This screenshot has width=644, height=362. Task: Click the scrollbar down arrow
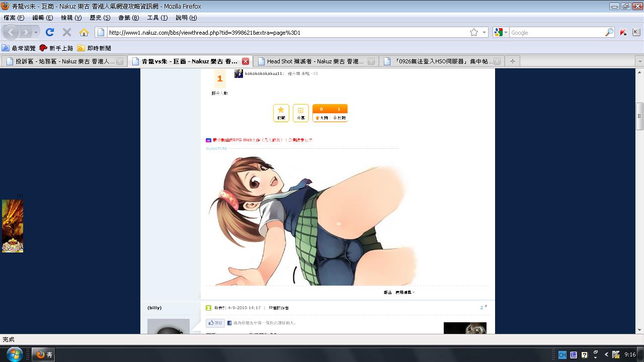coord(640,330)
